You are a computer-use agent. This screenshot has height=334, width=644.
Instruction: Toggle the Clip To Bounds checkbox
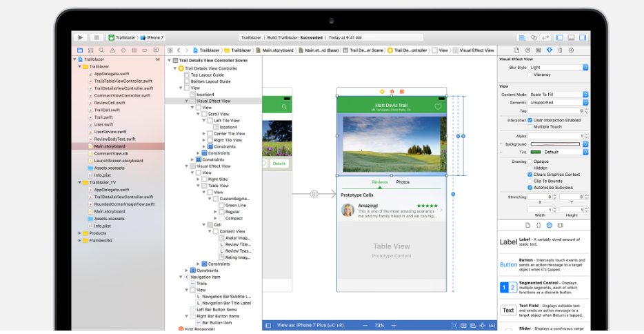530,181
